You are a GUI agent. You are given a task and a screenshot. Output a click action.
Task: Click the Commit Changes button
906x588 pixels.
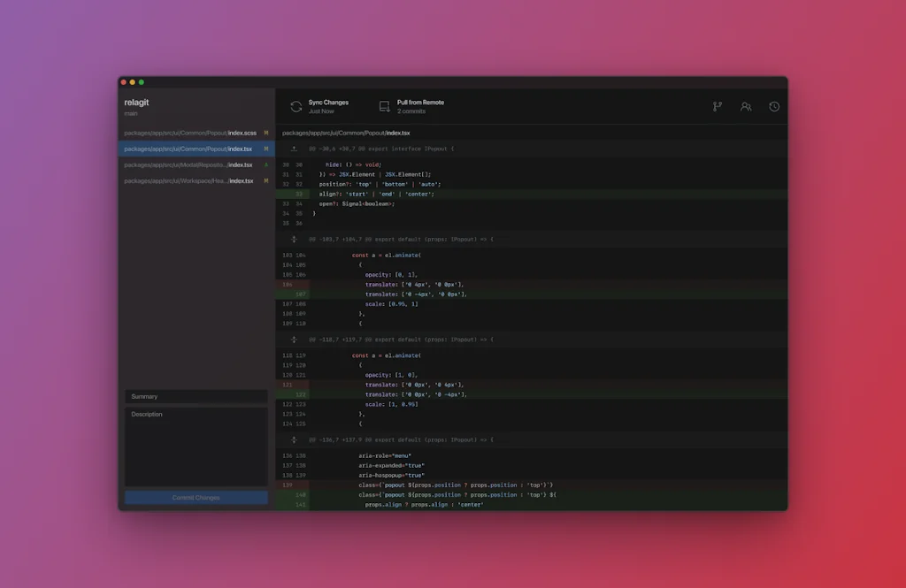[x=196, y=497]
